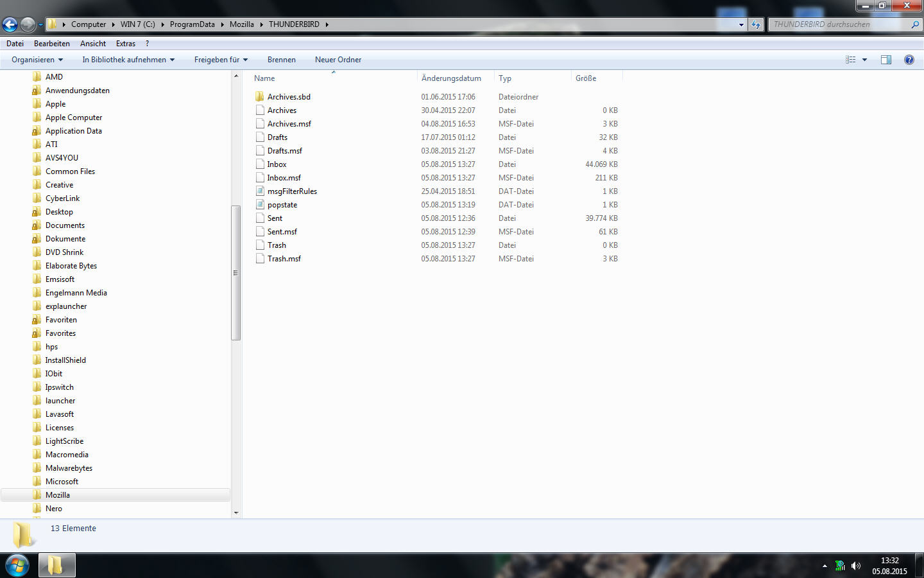Select the Drafts.msf file name
924x578 pixels.
(285, 150)
